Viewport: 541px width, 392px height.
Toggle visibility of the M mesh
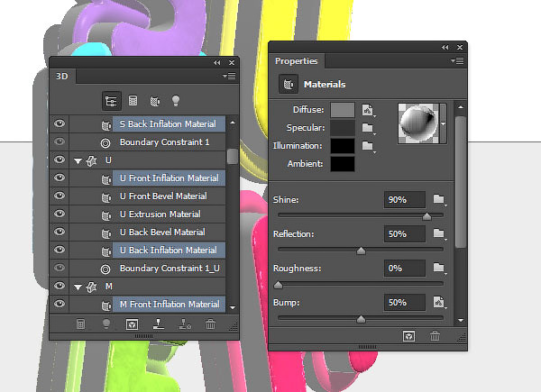pyautogui.click(x=60, y=286)
